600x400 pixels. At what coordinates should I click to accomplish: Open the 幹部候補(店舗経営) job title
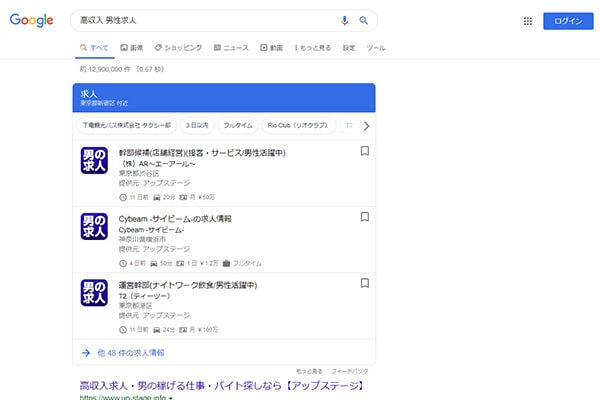tap(202, 153)
